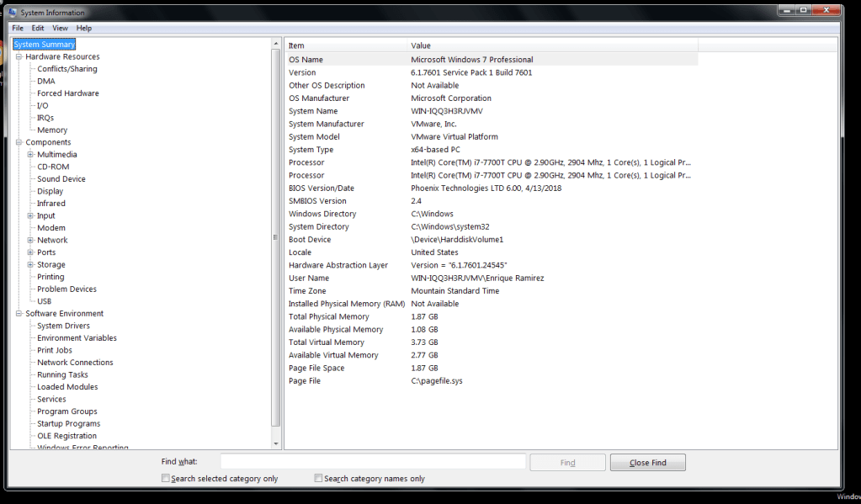Open the Edit menu

click(x=38, y=28)
